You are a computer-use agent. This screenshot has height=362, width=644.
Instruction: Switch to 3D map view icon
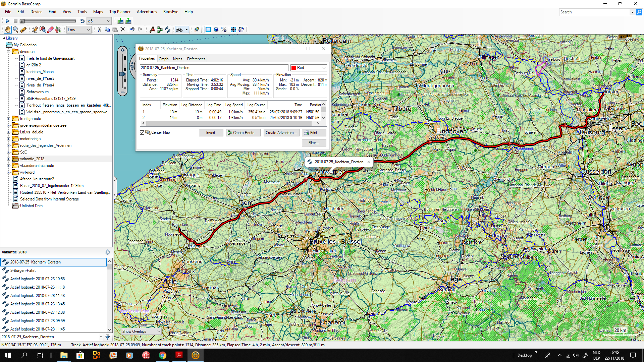[x=216, y=29]
